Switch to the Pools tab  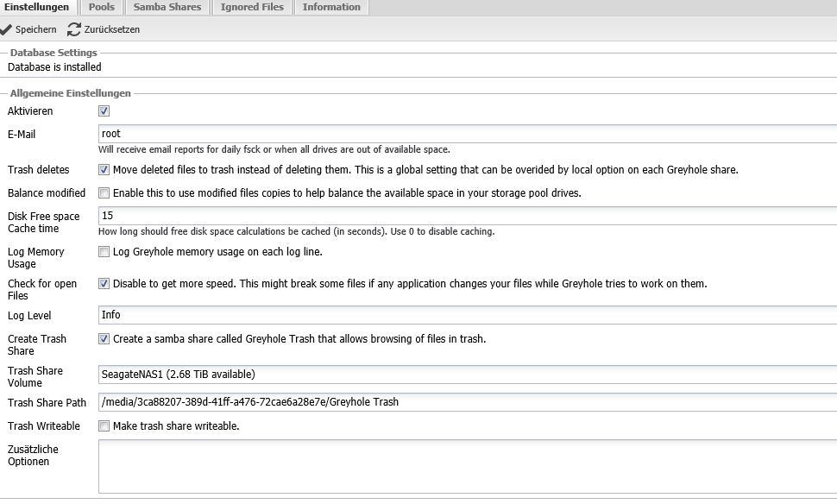click(x=102, y=7)
